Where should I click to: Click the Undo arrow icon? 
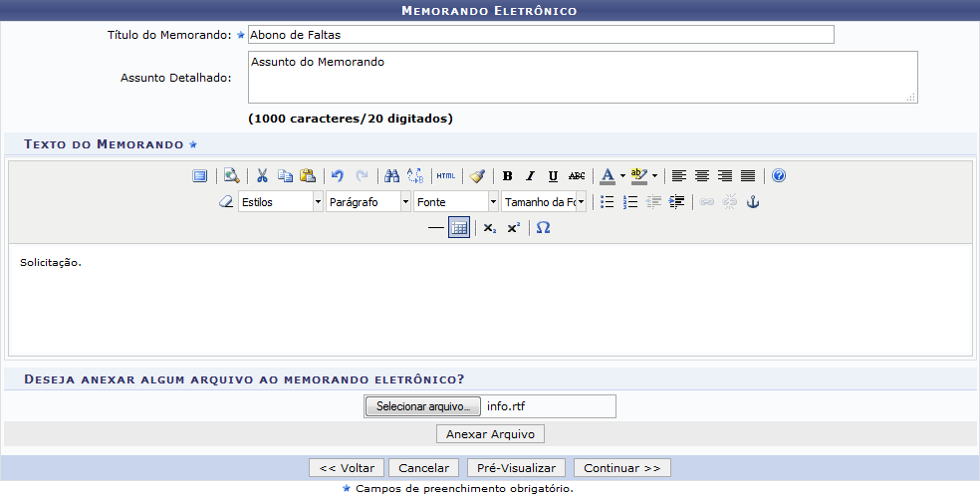tap(338, 176)
